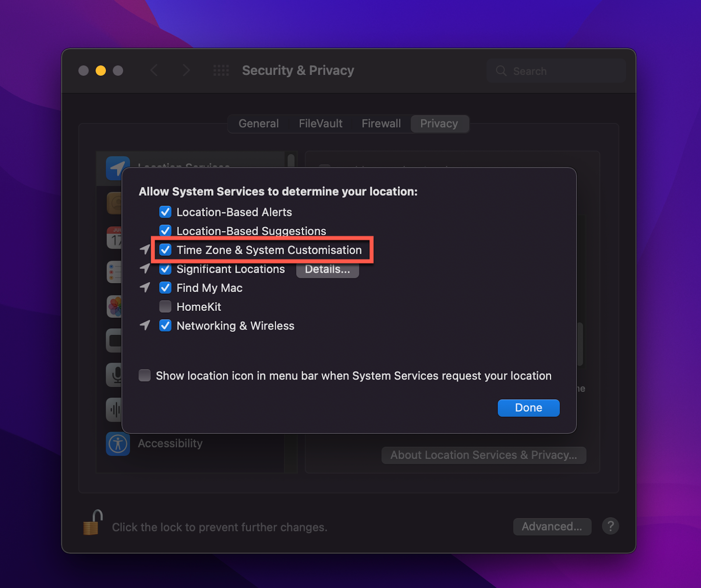Enable show location icon in menu bar

[x=145, y=375]
